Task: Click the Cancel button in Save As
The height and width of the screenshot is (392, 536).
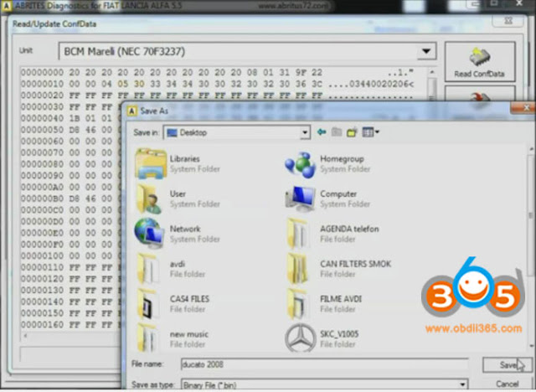Action: tap(508, 384)
